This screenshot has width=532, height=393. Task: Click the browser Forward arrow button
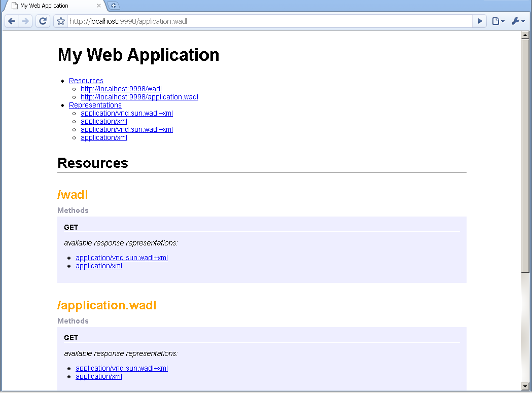(26, 21)
